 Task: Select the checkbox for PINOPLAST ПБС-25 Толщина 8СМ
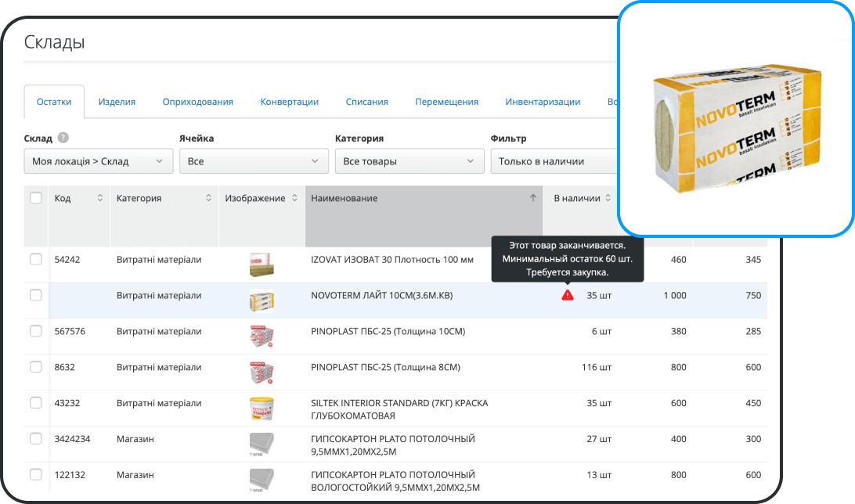point(35,367)
